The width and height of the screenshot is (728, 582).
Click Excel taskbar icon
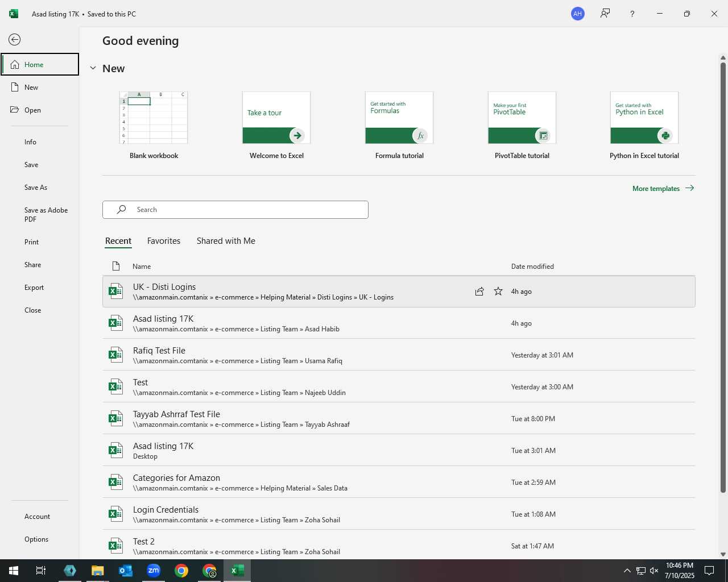coord(237,571)
